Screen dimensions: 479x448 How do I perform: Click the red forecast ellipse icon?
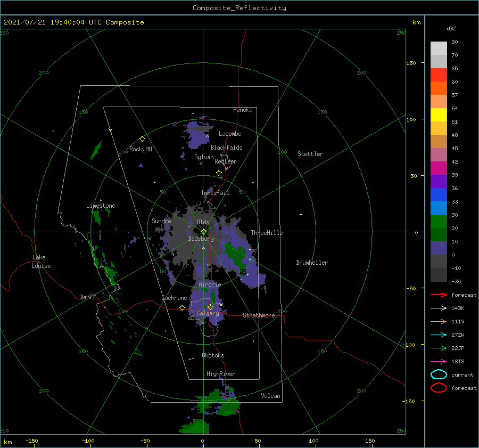tap(439, 388)
